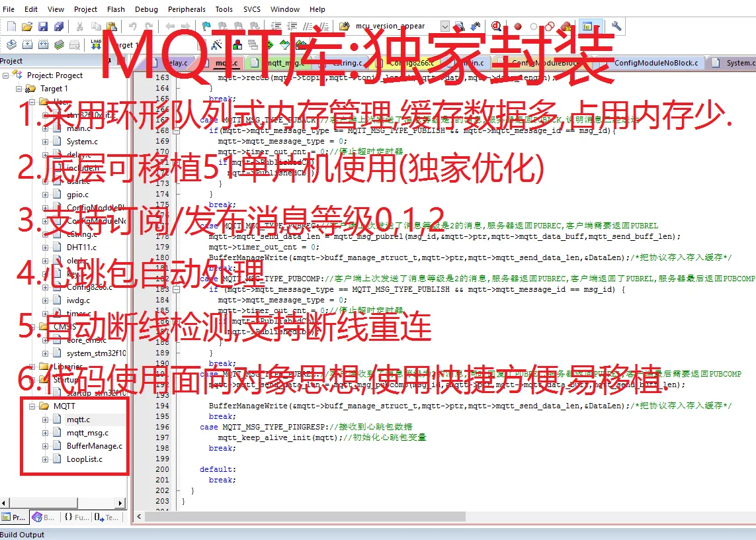Open configuration wrench icon

click(616, 26)
